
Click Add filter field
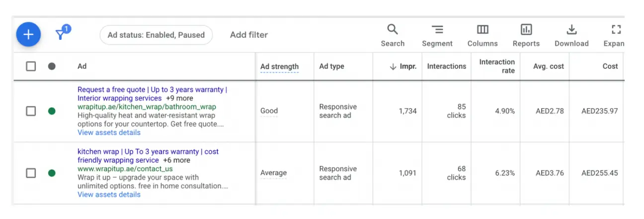click(249, 35)
